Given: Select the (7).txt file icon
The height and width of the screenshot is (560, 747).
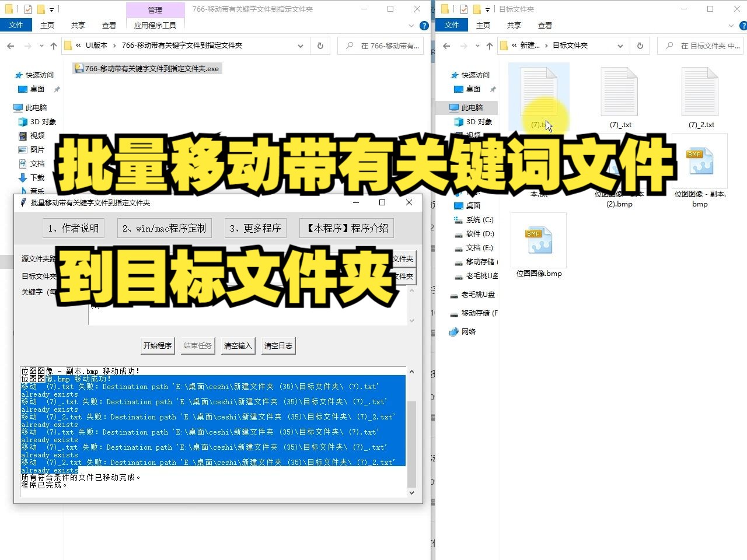Looking at the screenshot, I should coord(539,91).
